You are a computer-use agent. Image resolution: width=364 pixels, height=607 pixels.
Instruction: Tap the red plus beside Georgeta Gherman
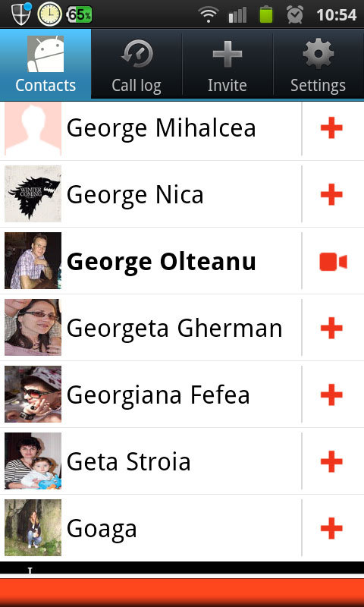tap(331, 328)
